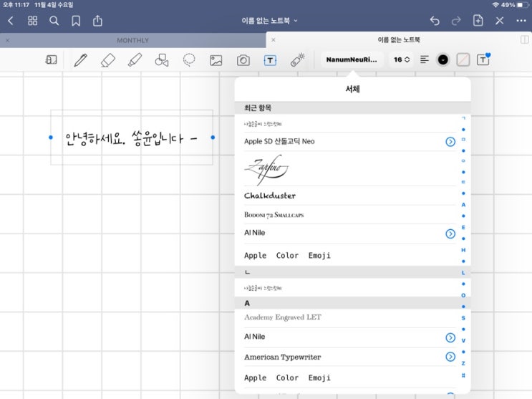Grab the right text box resize handle

coord(213,138)
